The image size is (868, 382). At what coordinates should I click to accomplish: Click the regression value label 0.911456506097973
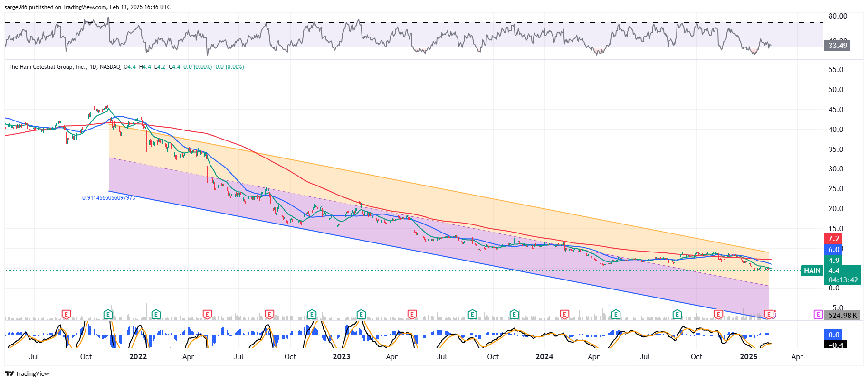coord(108,198)
